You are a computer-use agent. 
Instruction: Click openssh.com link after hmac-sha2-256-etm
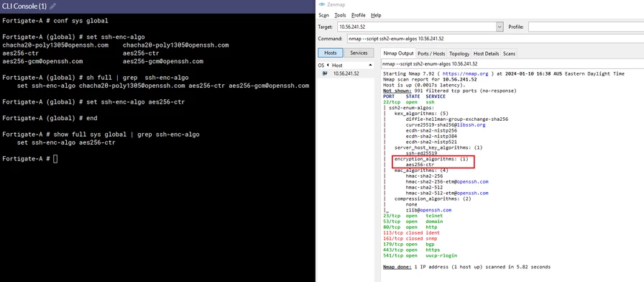(474, 182)
